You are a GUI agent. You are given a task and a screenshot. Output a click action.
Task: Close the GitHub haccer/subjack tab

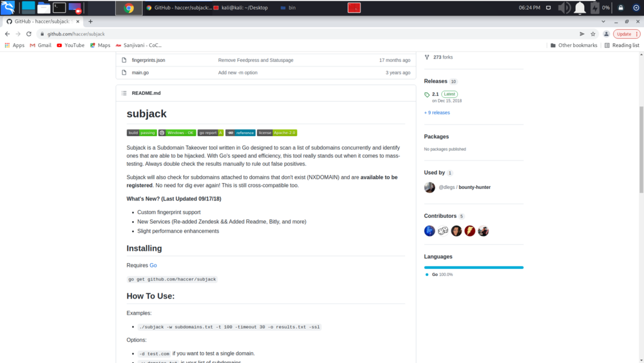(78, 21)
